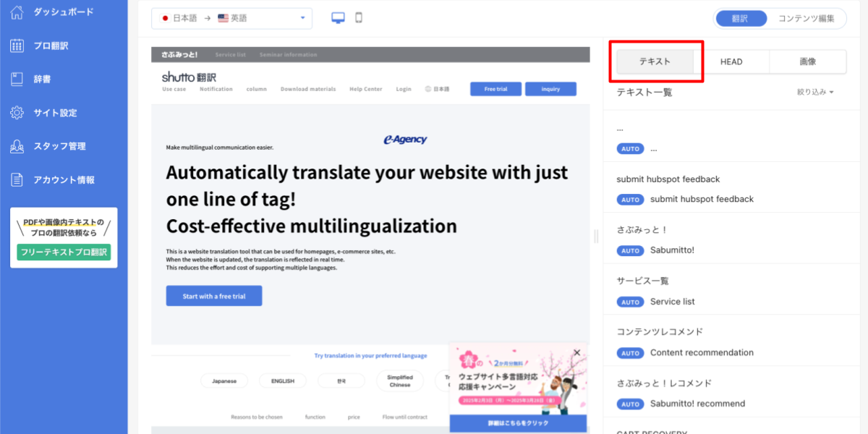This screenshot has height=434, width=868.
Task: Select the コンテンツ編集 mode toggle
Action: [x=807, y=19]
